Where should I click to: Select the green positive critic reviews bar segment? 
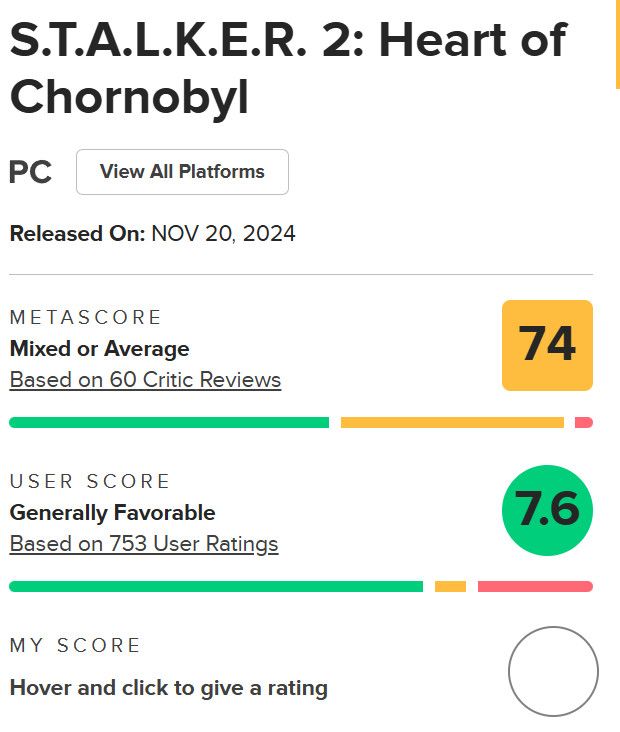[169, 422]
